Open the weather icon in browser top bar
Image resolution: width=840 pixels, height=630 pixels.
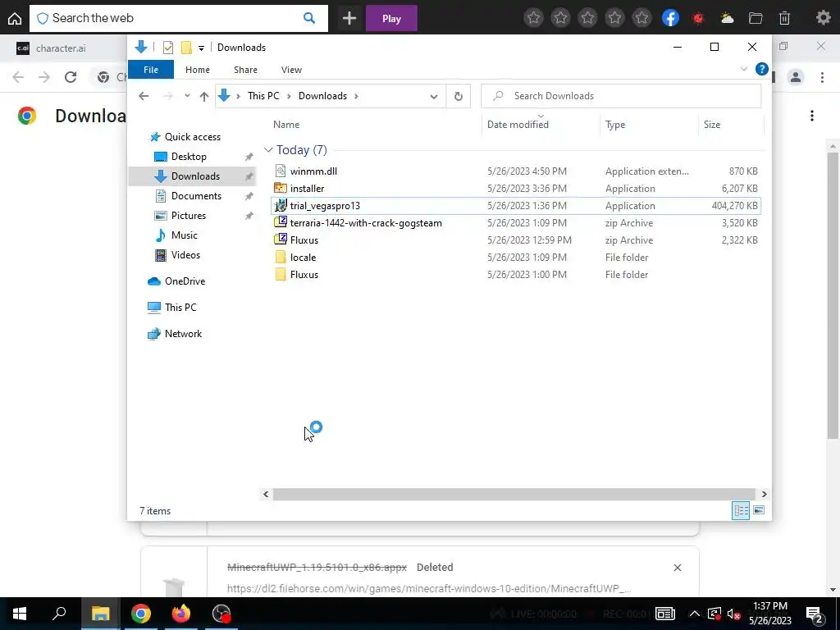coord(727,18)
